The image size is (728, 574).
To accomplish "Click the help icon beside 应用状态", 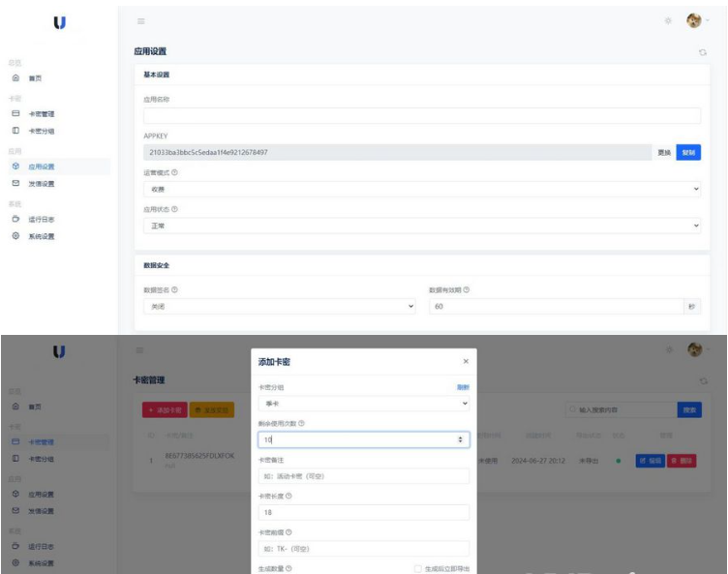I will tap(175, 209).
